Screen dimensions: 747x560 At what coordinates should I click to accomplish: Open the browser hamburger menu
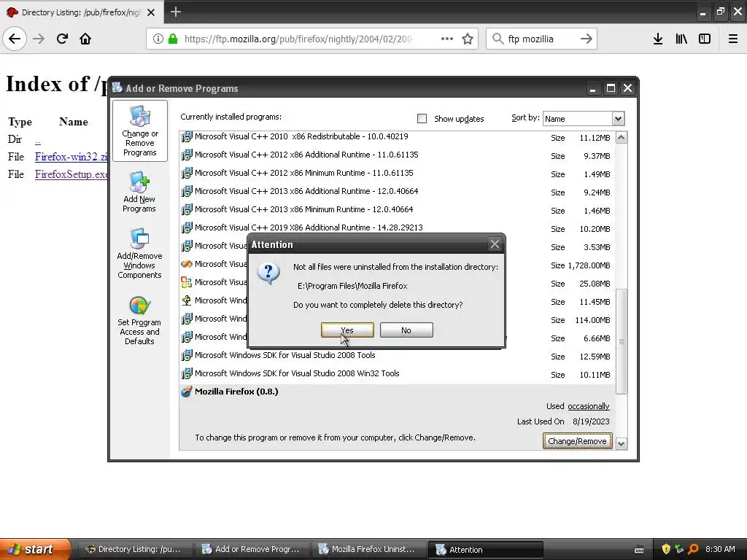[x=733, y=39]
